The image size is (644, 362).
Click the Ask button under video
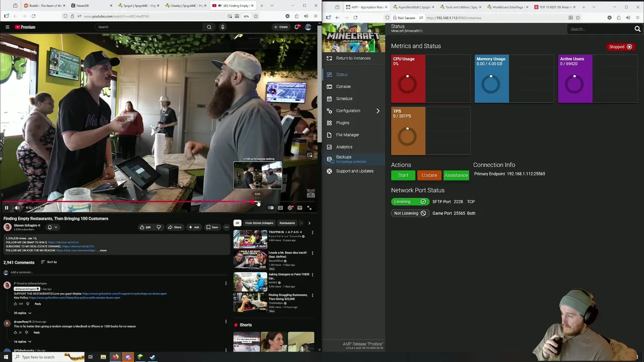coord(194,227)
